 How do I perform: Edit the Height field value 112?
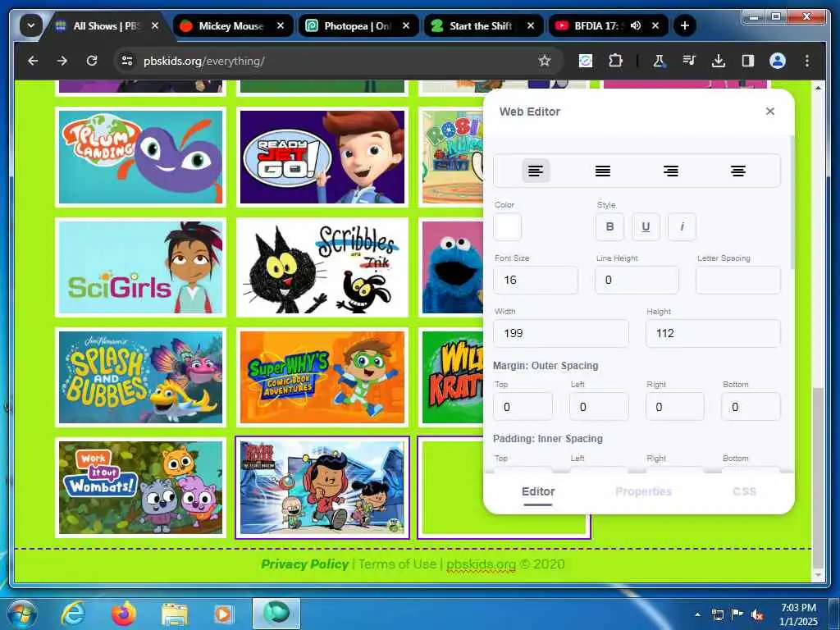pyautogui.click(x=713, y=333)
